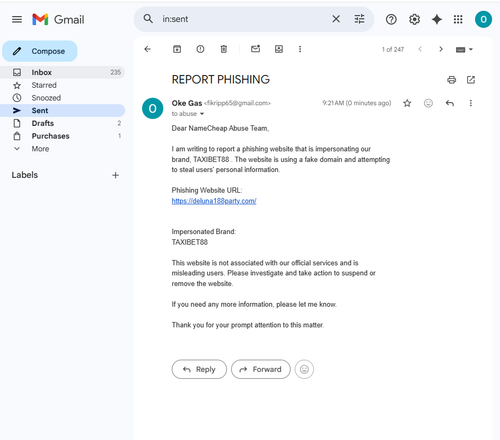
Task: Click the search magnifier icon
Action: click(x=148, y=19)
